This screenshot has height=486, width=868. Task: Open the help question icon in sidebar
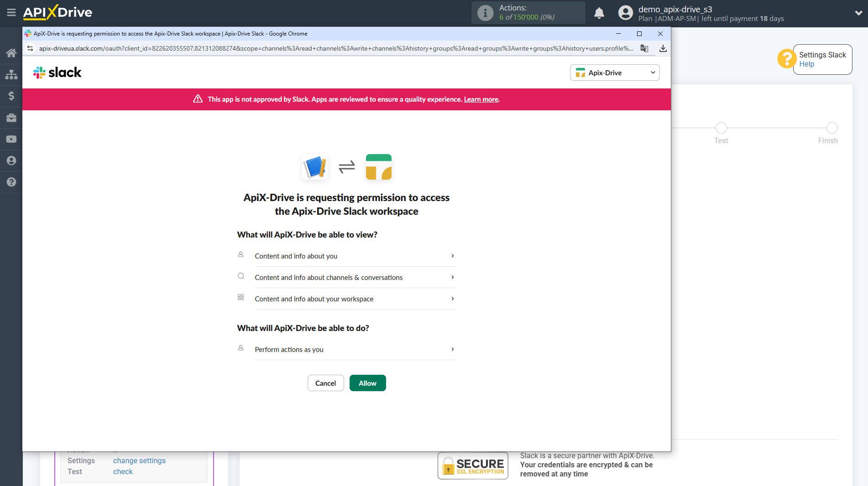pyautogui.click(x=11, y=182)
